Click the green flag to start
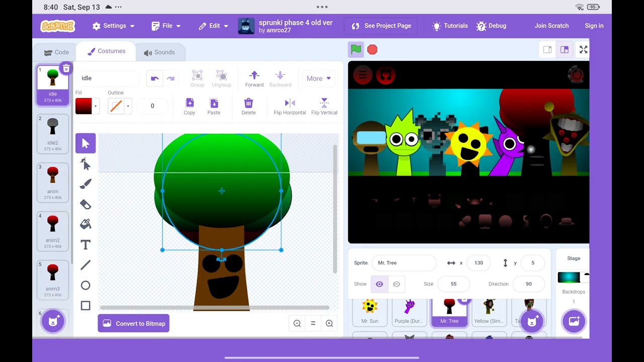644x362 pixels. click(x=356, y=49)
